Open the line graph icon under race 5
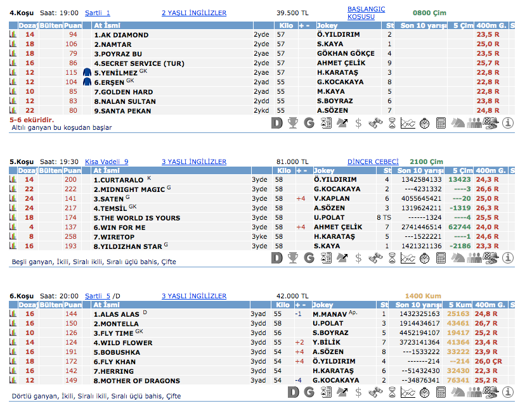 pos(408,258)
